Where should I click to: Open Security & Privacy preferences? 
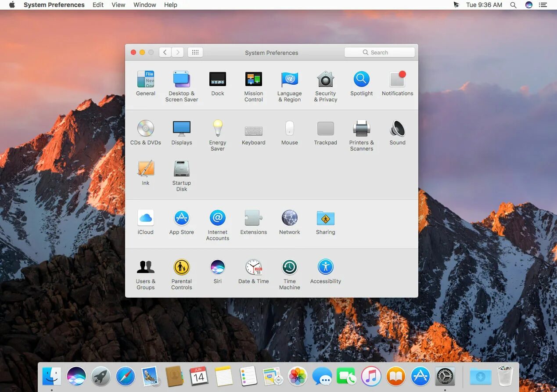click(x=326, y=86)
